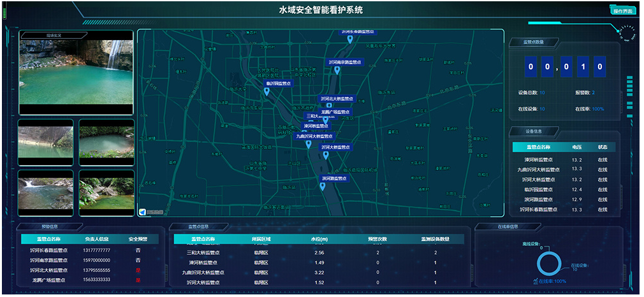Open the 操作界面 button
Viewport: 644px width, 297px height.
pos(622,11)
